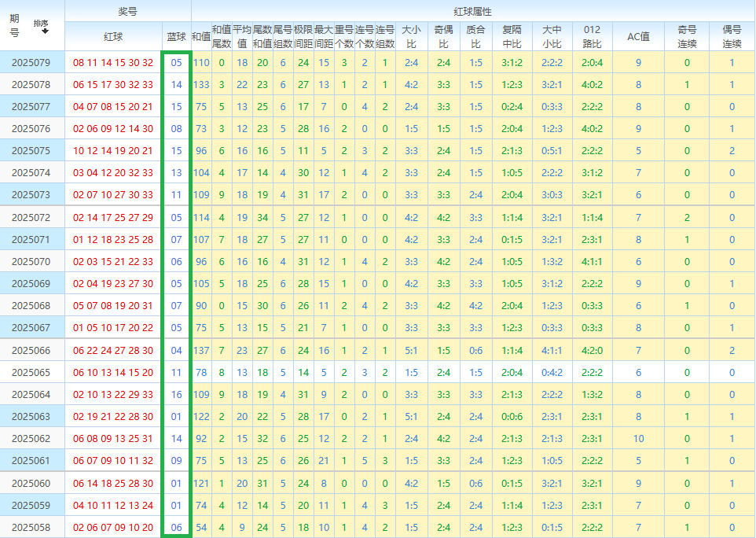Select the 蓝球 column header
The width and height of the screenshot is (756, 538).
click(177, 37)
